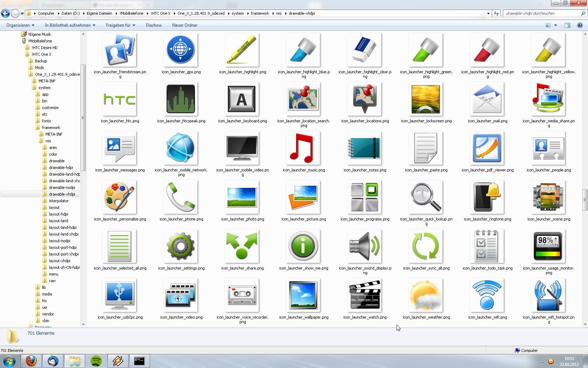588x368 pixels.
Task: Select icon_launcher_ringtone.png icon
Action: 487,197
